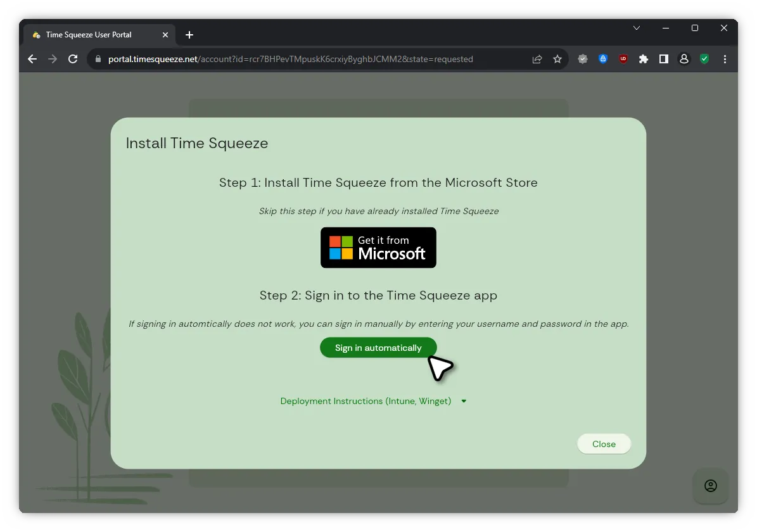Click the uBlock Origin extension icon
The image size is (757, 532).
coord(623,59)
